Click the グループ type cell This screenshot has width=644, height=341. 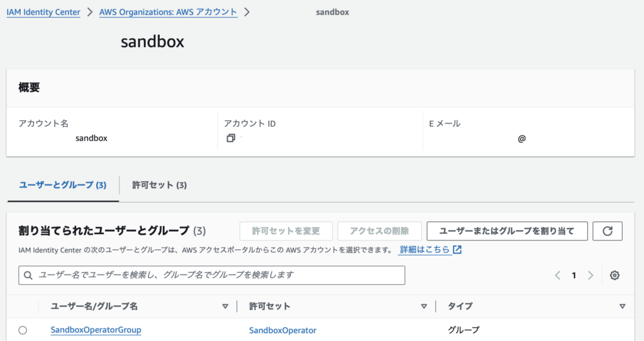click(464, 330)
